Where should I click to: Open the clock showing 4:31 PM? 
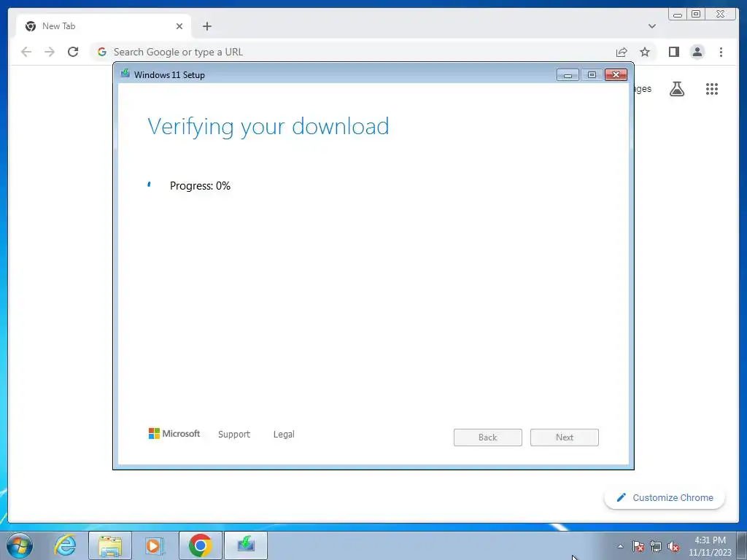click(710, 546)
